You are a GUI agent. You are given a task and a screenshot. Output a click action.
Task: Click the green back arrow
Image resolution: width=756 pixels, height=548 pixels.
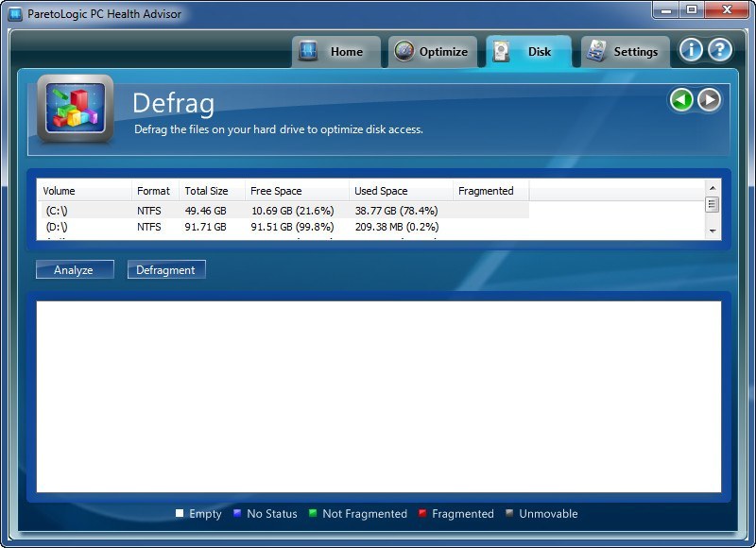[x=681, y=101]
